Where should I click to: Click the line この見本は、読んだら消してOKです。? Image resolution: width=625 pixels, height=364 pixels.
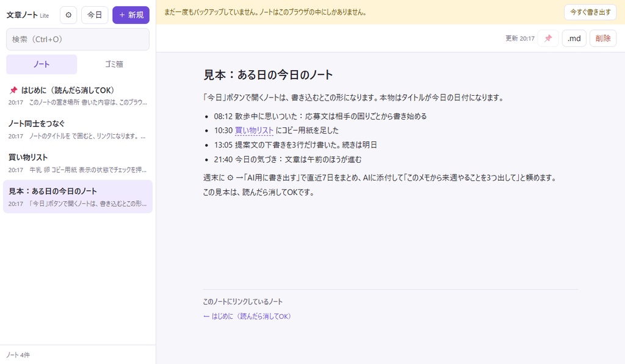(x=259, y=192)
